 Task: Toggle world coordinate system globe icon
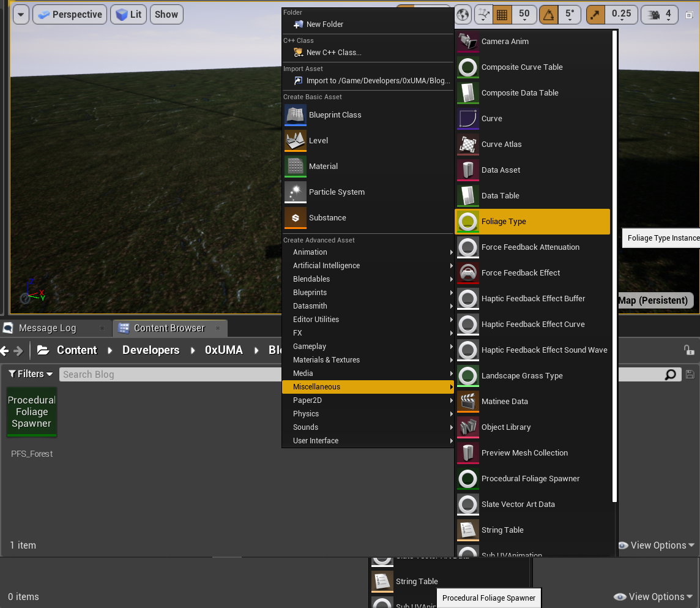(x=463, y=15)
